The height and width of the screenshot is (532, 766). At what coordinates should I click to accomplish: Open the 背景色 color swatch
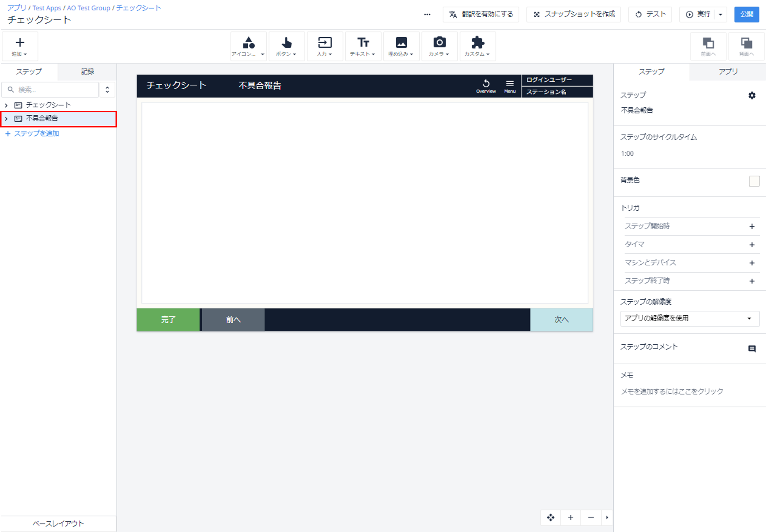pyautogui.click(x=754, y=181)
